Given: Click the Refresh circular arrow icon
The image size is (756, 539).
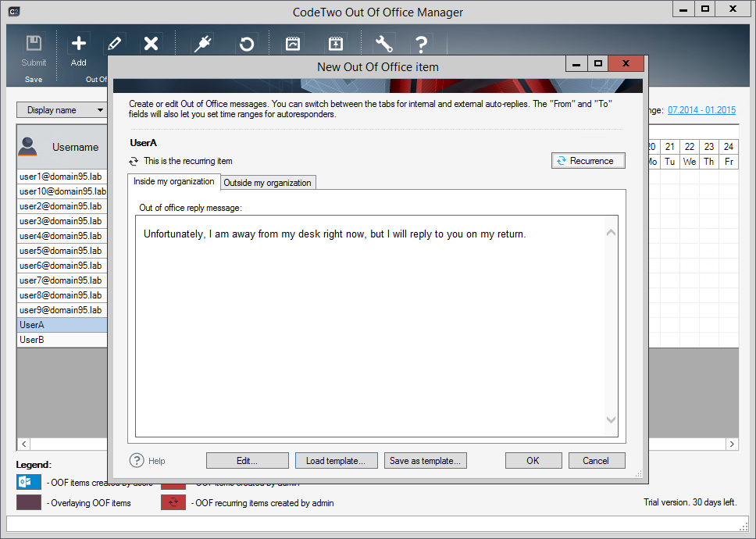Looking at the screenshot, I should (x=246, y=45).
